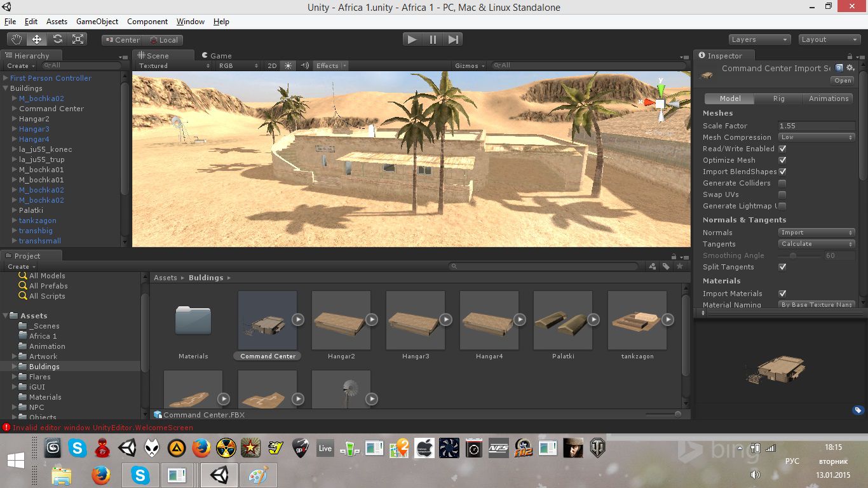Click the Step frame button
The height and width of the screenshot is (488, 868).
453,39
